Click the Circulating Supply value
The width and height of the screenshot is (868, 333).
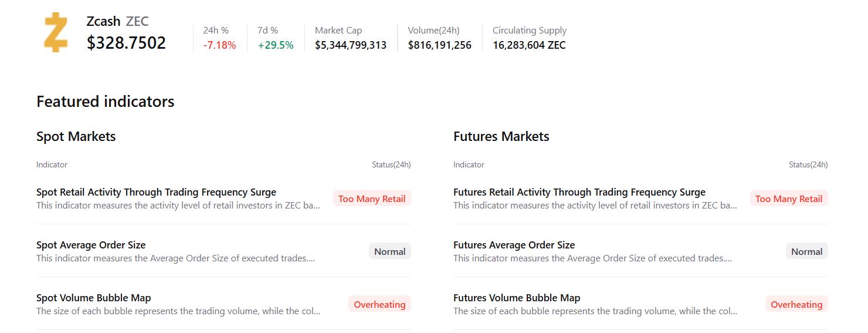click(x=529, y=45)
